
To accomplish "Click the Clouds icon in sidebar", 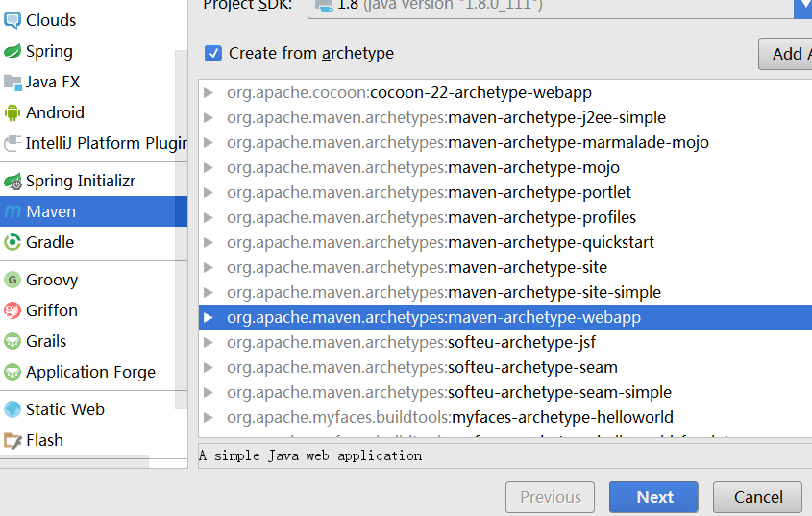I will 12,20.
